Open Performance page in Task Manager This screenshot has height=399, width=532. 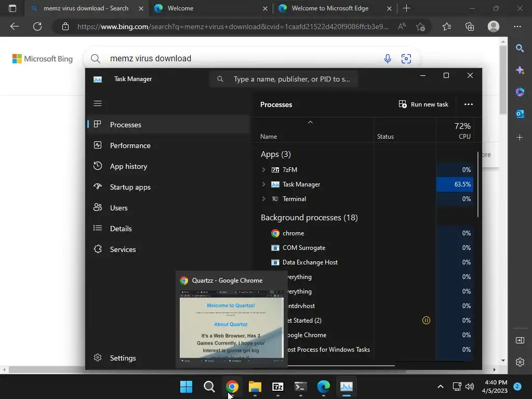coord(169,145)
